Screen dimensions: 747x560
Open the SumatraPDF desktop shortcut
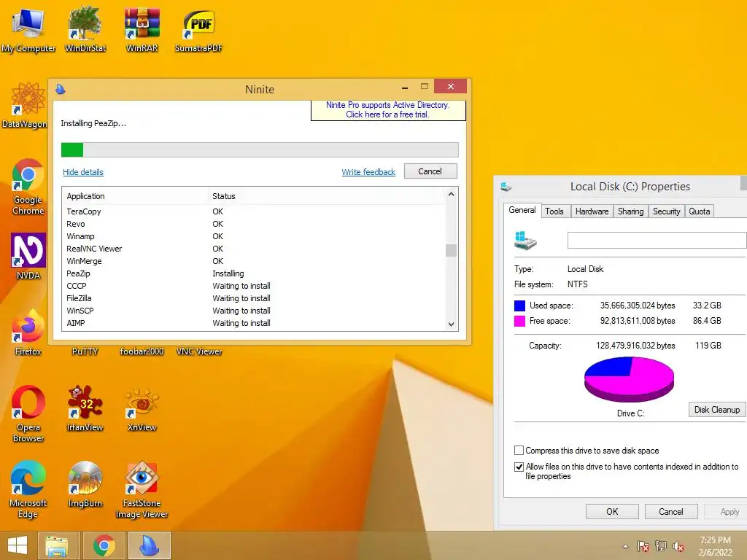point(198,31)
